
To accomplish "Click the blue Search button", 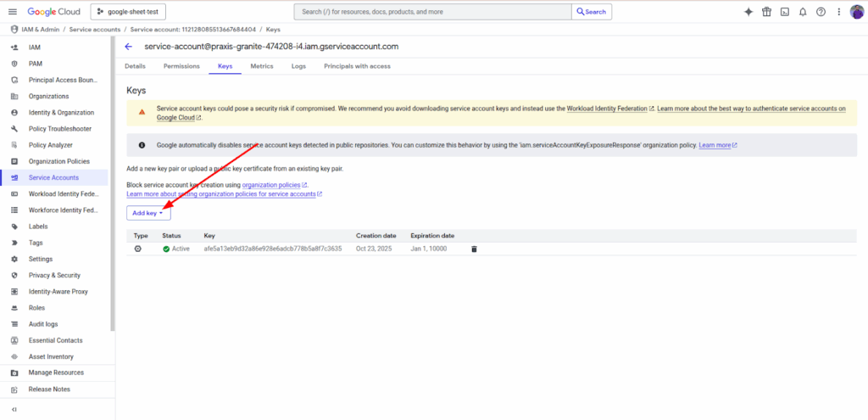I will [x=591, y=12].
